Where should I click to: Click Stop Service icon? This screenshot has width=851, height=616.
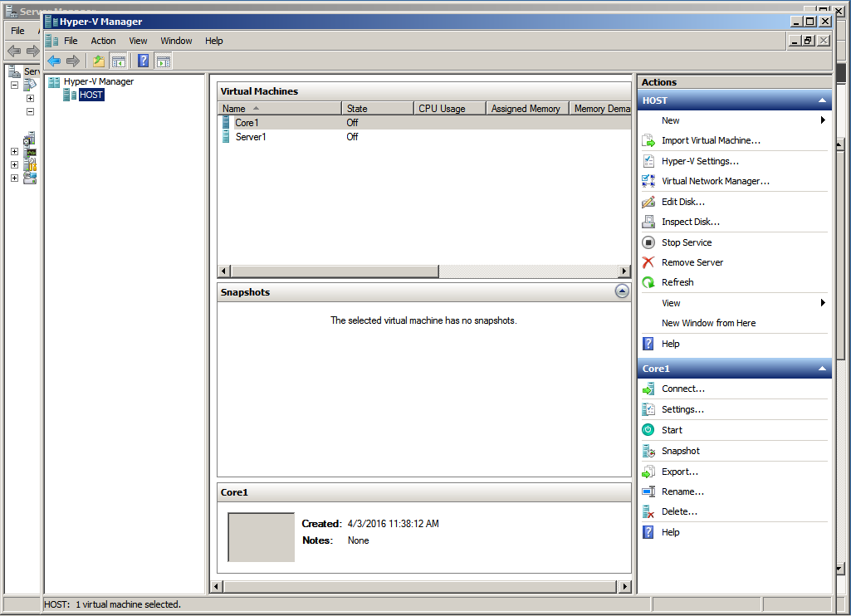coord(648,242)
